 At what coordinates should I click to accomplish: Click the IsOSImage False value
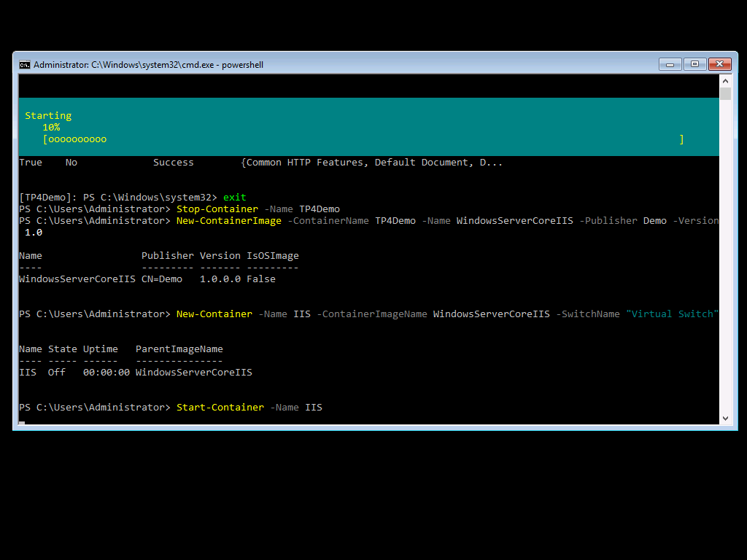click(x=263, y=279)
